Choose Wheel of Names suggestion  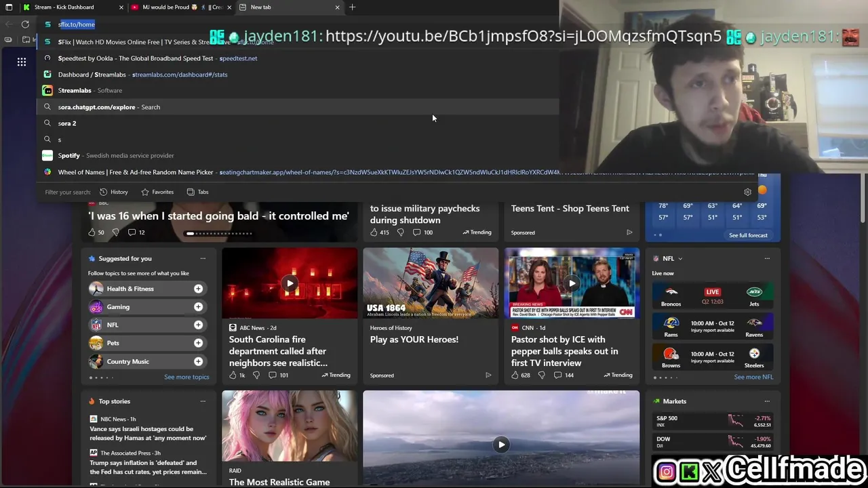coord(298,172)
